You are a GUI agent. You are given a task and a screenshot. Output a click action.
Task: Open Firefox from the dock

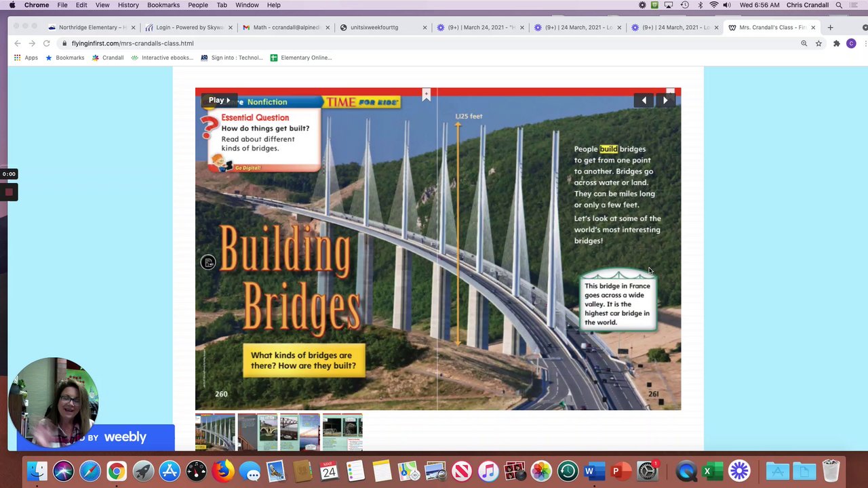coord(223,470)
